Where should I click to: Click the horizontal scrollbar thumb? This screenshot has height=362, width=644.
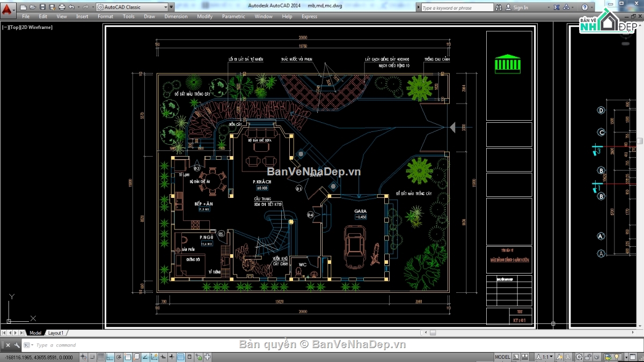433,333
